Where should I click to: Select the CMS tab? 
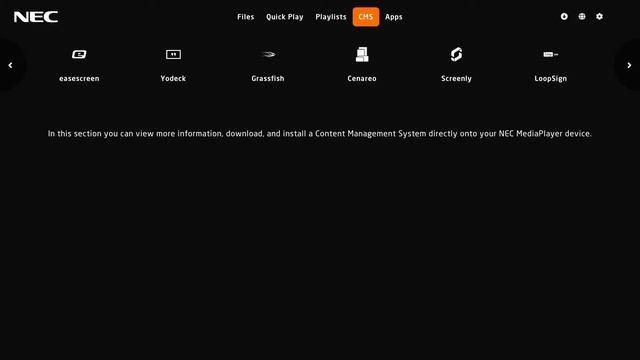366,17
